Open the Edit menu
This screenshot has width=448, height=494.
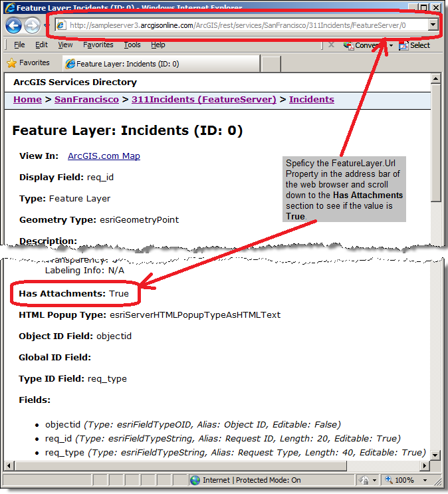(x=41, y=45)
